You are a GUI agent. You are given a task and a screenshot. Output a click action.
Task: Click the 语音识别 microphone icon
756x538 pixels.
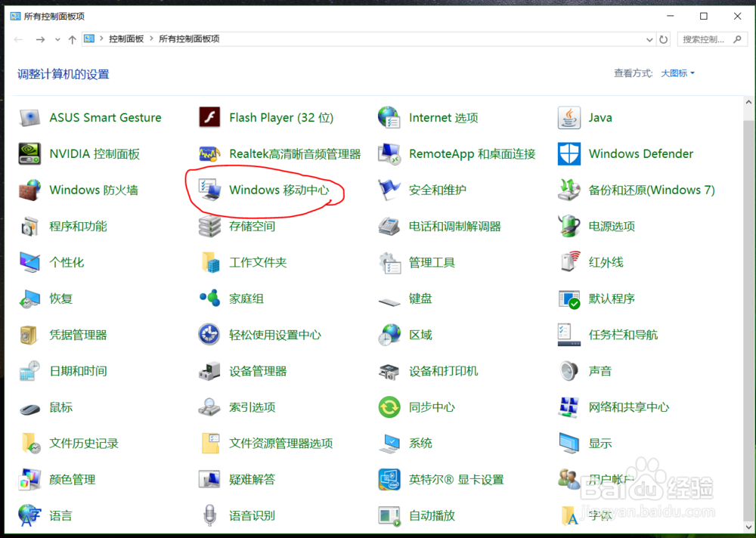coord(209,515)
